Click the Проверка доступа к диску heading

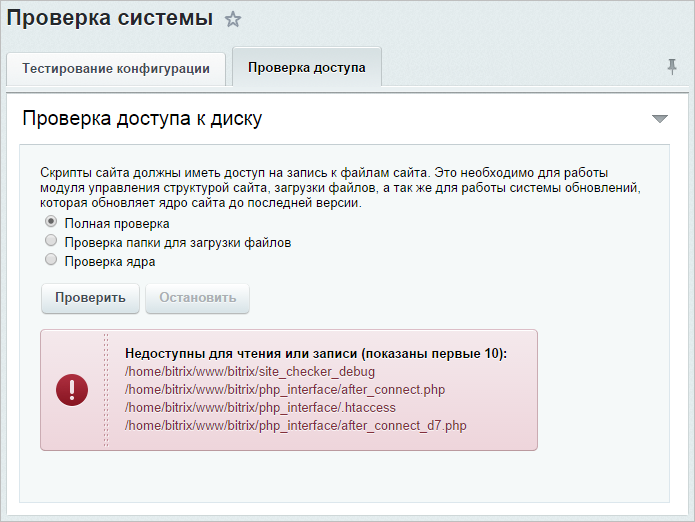[142, 119]
